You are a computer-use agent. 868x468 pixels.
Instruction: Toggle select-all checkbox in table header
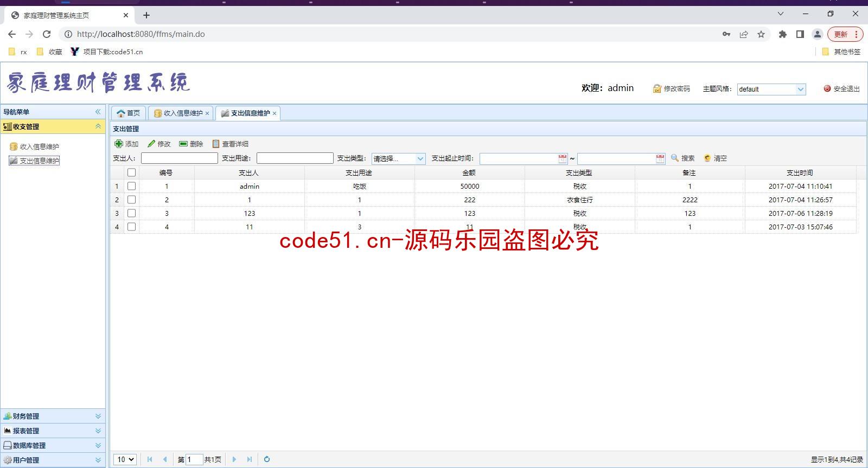coord(131,172)
